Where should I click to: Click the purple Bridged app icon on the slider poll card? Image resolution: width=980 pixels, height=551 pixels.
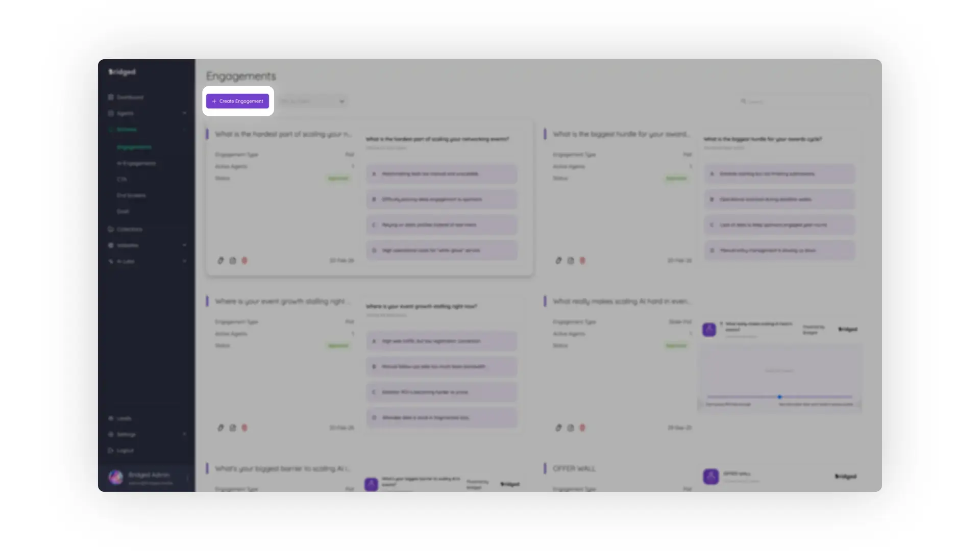(710, 329)
